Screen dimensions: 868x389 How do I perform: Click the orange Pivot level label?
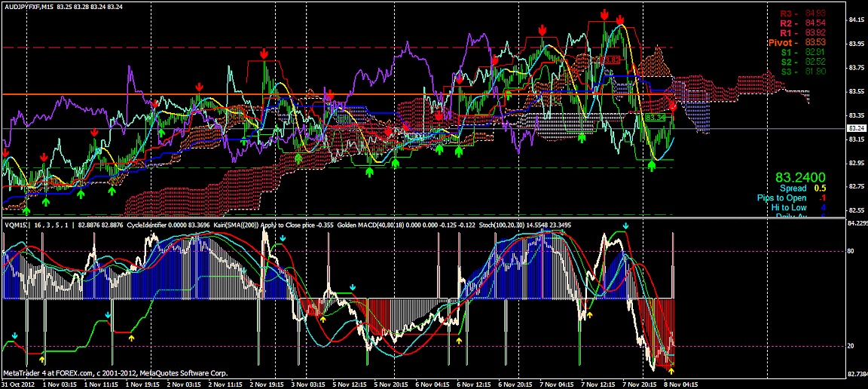click(x=784, y=43)
